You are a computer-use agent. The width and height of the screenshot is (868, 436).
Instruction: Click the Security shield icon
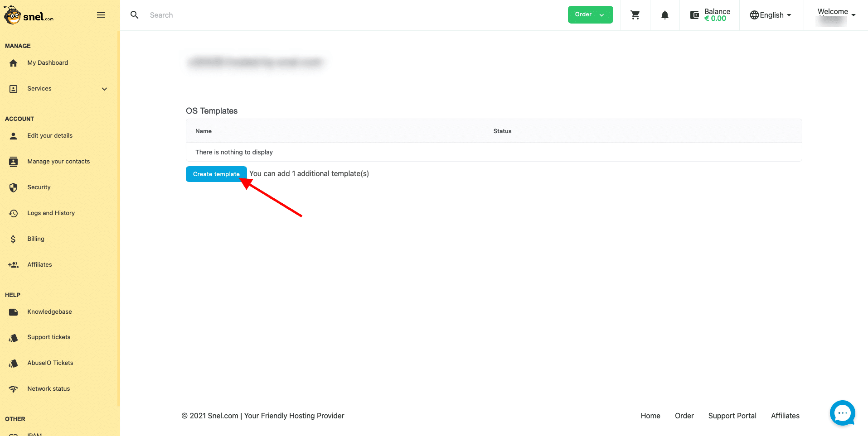click(x=14, y=187)
